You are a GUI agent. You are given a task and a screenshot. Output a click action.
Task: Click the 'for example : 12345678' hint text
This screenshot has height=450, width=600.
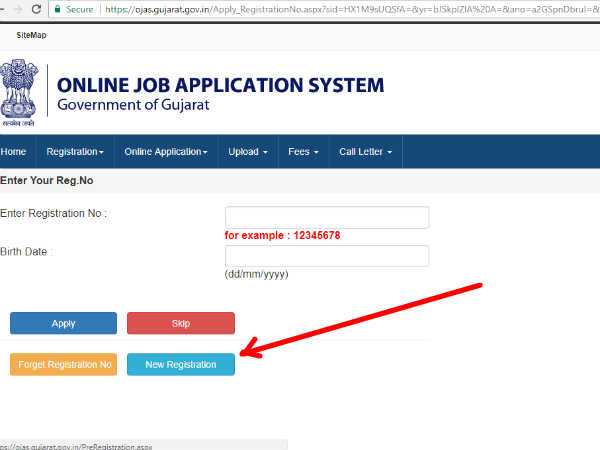282,235
